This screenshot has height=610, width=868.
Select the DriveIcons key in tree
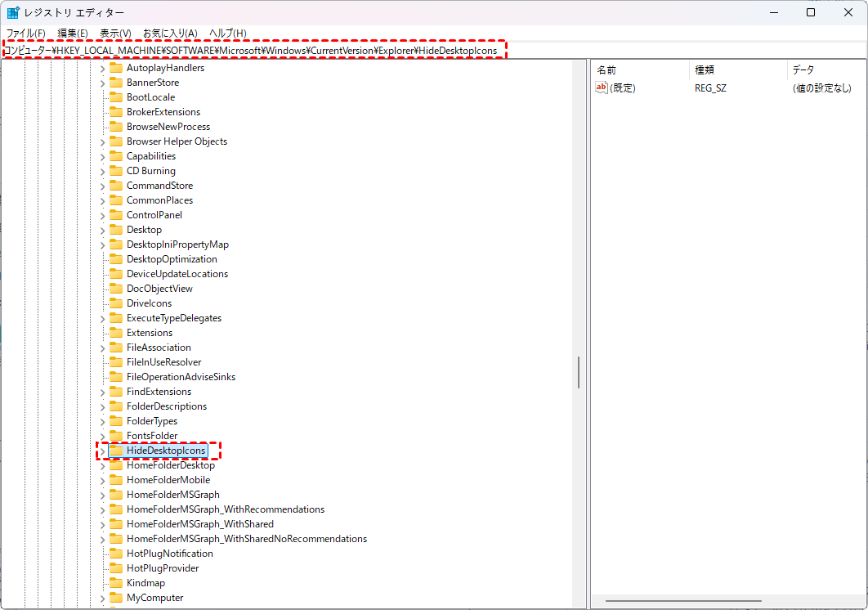tap(149, 303)
